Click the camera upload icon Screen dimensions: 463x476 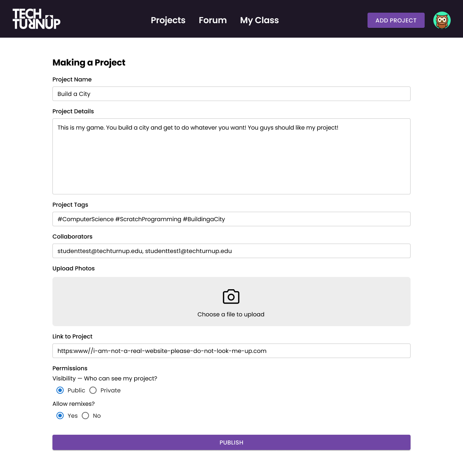(231, 296)
